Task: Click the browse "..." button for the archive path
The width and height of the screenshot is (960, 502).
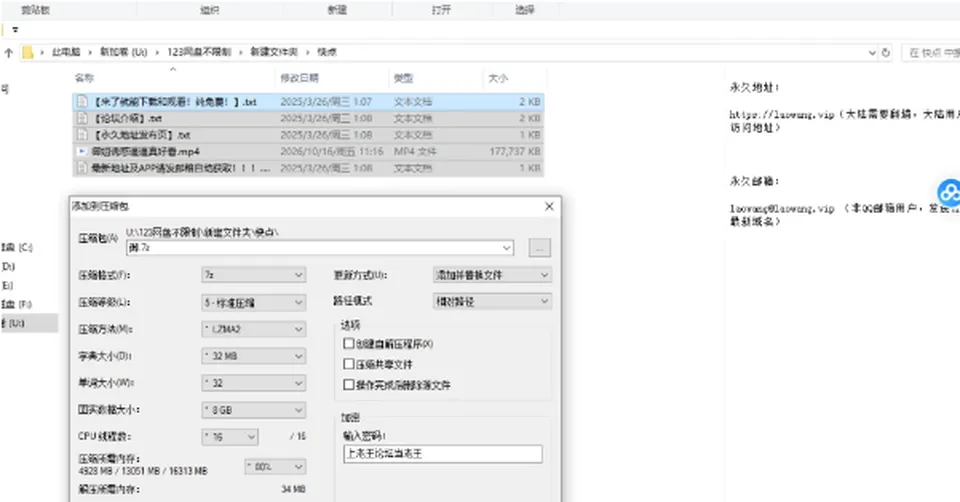Action: (x=539, y=248)
